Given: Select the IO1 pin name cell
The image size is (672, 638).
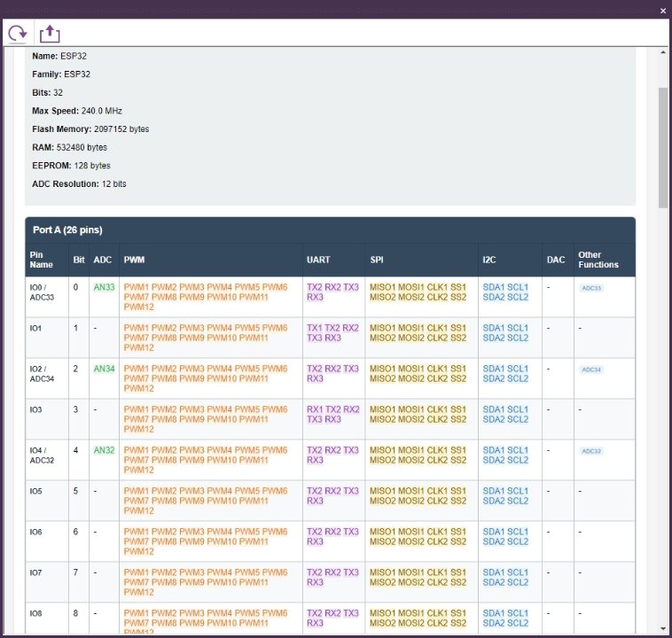Looking at the screenshot, I should (36, 328).
